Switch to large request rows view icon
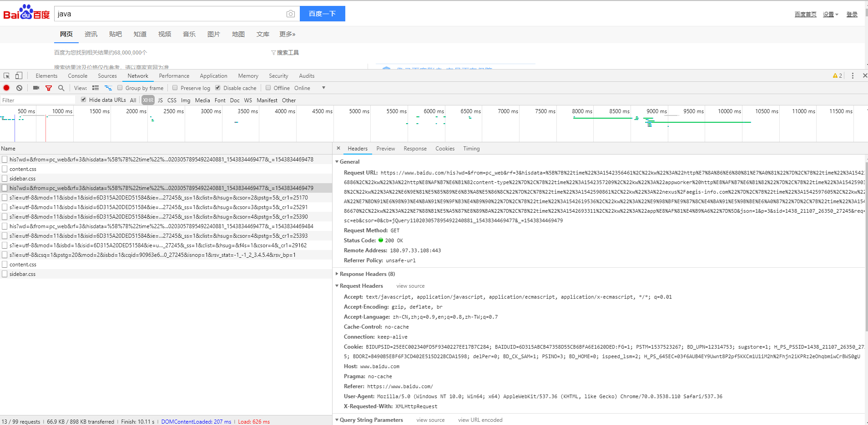Image resolution: width=868 pixels, height=425 pixels. click(96, 88)
